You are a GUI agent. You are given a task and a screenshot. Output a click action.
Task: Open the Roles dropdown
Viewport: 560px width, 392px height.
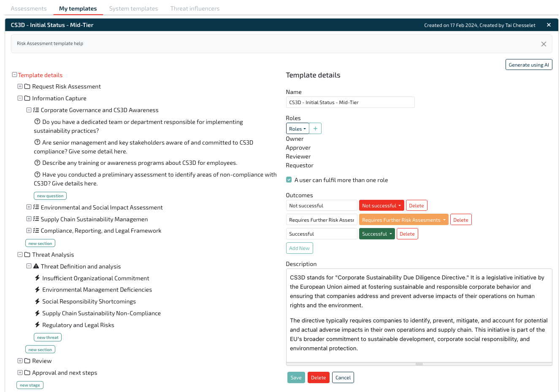pos(298,129)
